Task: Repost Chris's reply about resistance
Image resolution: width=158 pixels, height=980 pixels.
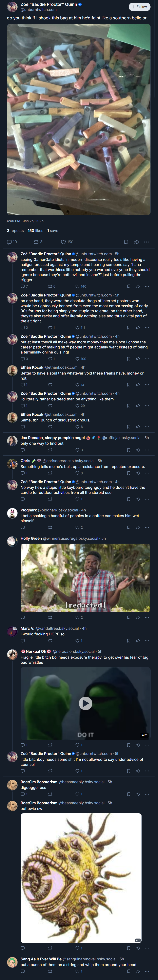Action: [50, 473]
